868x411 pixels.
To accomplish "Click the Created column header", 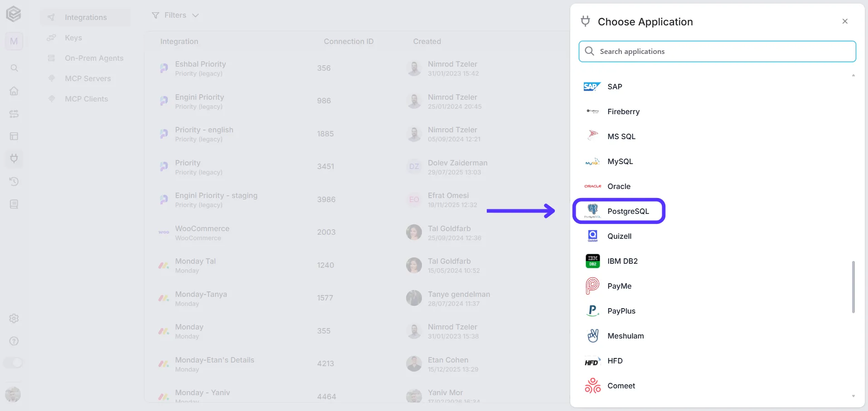I will (x=427, y=41).
